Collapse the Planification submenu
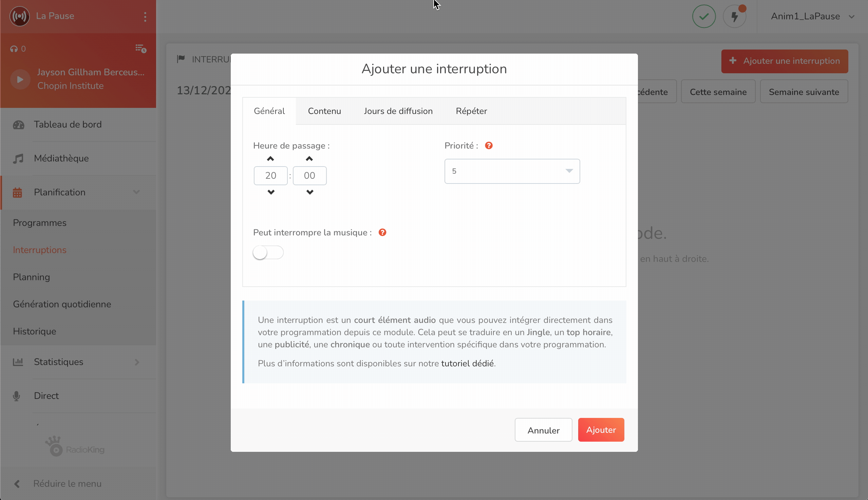868x500 pixels. point(136,192)
